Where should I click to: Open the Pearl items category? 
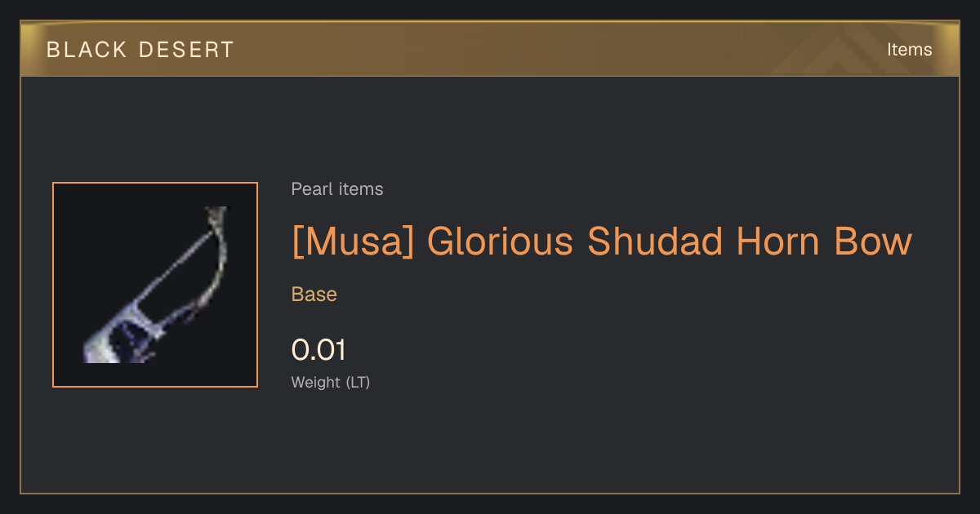click(337, 189)
